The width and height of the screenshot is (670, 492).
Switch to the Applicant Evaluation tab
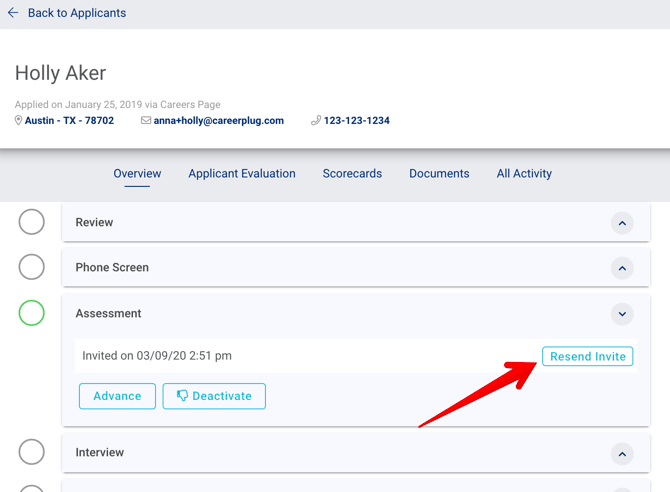pyautogui.click(x=242, y=174)
